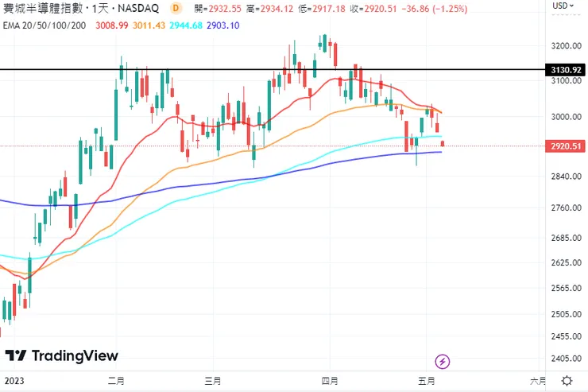Viewport: 588px width, 392px height.
Task: Click the low value 2917.18
Action: click(328, 8)
